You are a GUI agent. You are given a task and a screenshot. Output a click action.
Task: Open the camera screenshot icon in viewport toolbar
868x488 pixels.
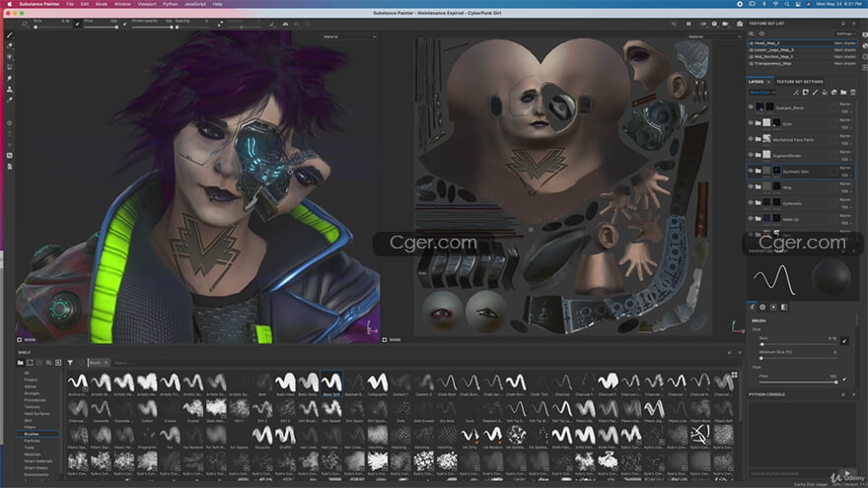740,24
